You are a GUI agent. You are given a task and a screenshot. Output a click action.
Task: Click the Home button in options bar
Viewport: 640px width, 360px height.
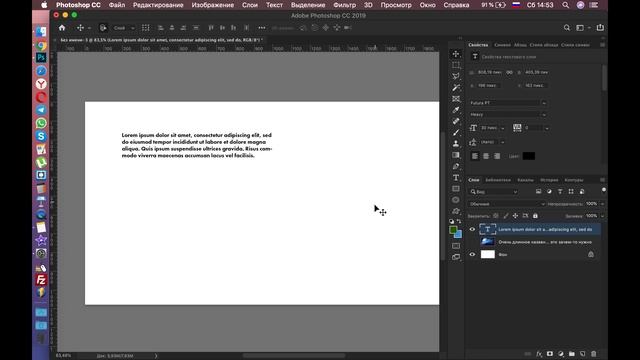62,28
